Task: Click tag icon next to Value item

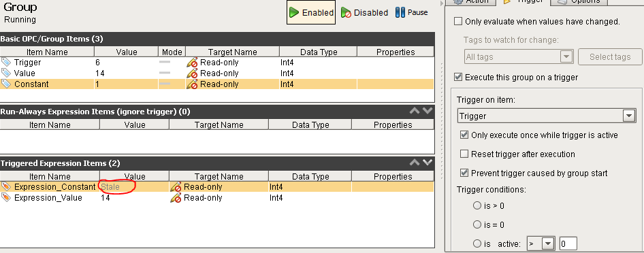Action: point(6,73)
